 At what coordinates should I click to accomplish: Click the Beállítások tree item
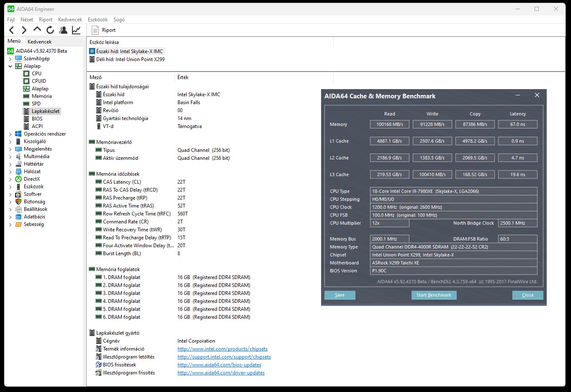[36, 209]
